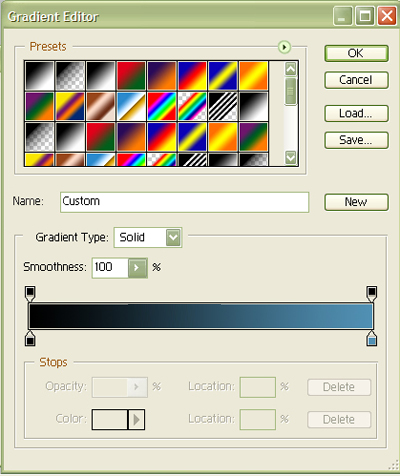Close the Gradient Editor window

(x=387, y=16)
